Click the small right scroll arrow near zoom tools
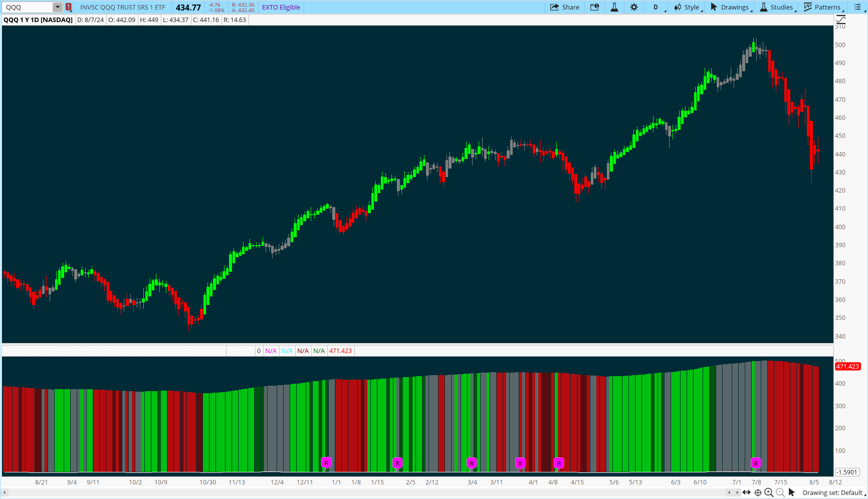Image resolution: width=868 pixels, height=499 pixels. 737,492
